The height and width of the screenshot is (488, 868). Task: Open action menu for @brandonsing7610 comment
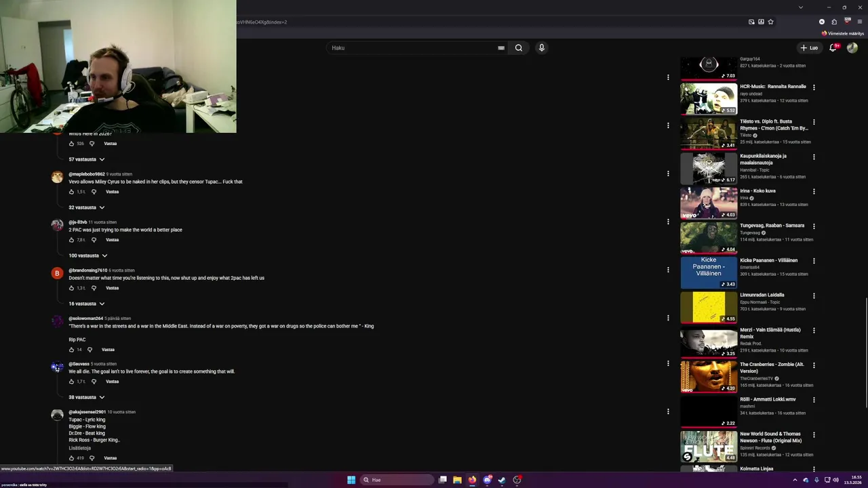pyautogui.click(x=668, y=270)
